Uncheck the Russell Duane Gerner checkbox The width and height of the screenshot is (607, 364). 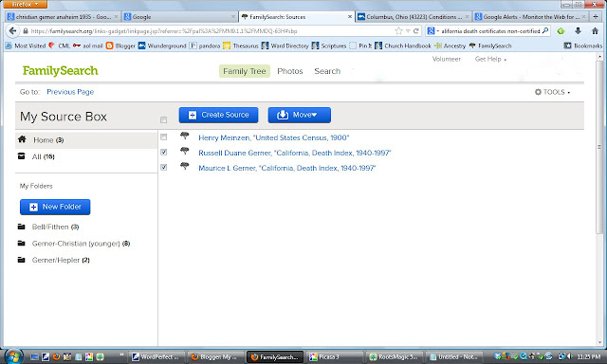pos(164,152)
